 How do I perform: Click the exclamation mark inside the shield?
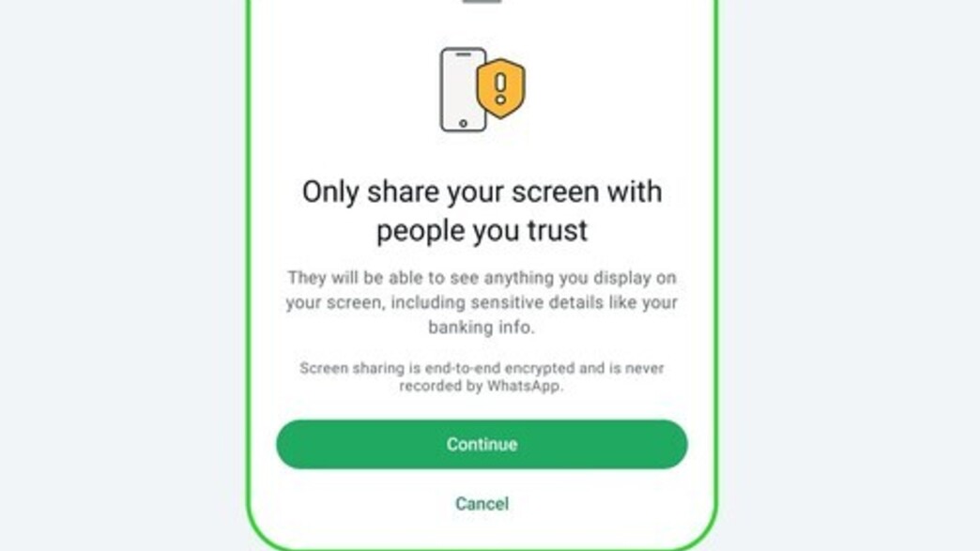pos(500,89)
